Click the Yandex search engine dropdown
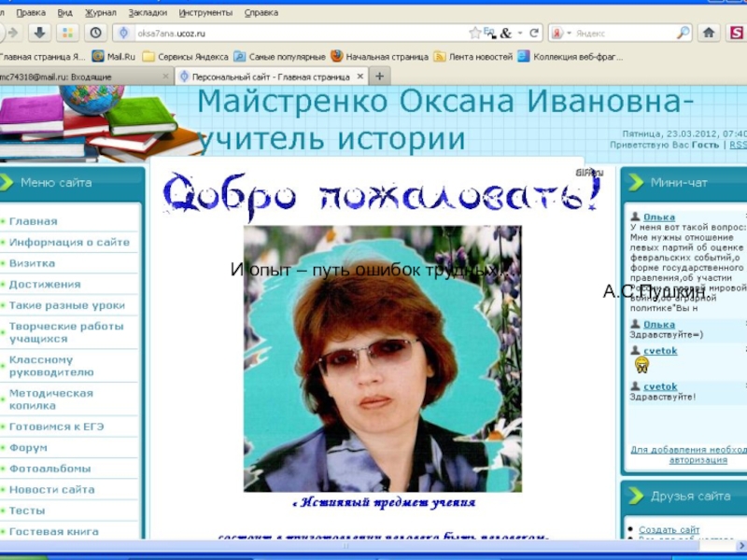747x560 pixels. coord(560,33)
